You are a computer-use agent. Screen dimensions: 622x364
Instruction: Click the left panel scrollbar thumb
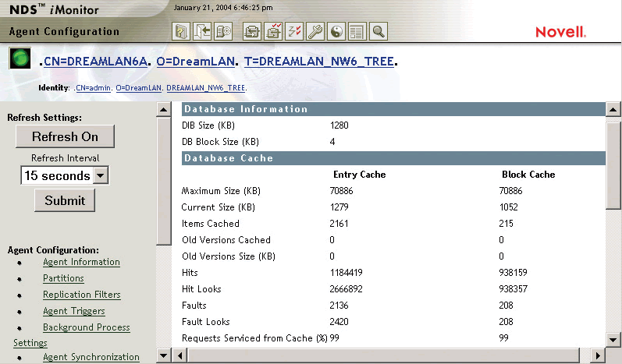(x=163, y=181)
